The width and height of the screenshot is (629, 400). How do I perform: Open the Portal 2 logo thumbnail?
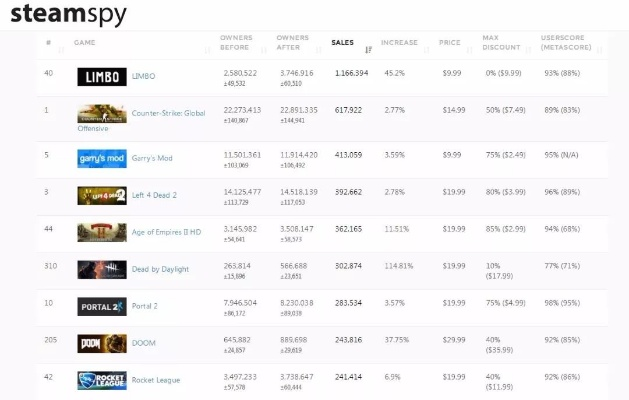101,306
